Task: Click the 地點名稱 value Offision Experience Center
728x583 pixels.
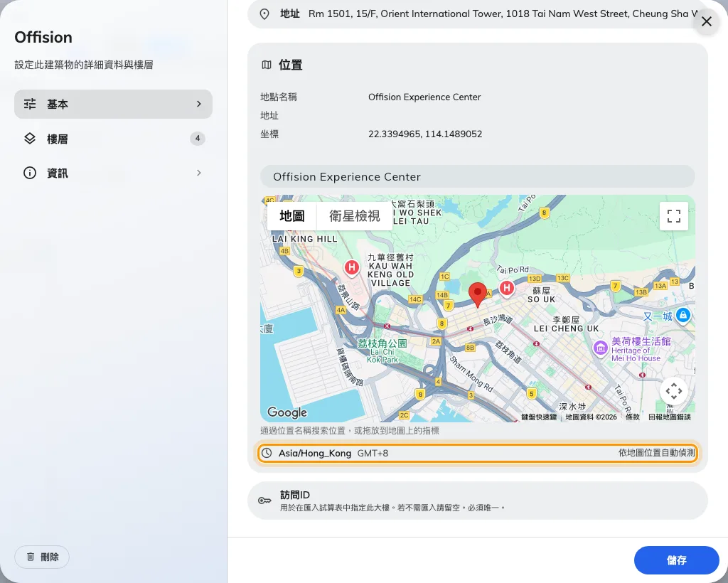Action: [424, 97]
